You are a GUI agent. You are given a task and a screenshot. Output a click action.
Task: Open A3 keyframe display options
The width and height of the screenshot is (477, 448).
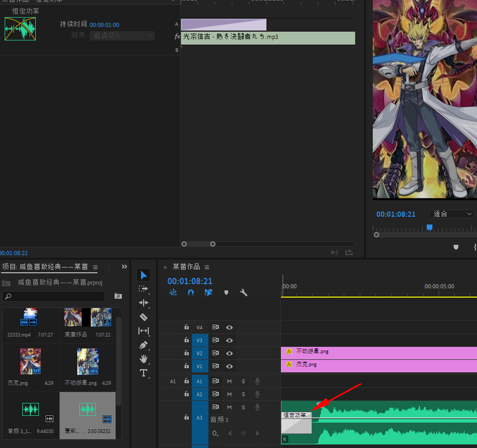click(215, 433)
